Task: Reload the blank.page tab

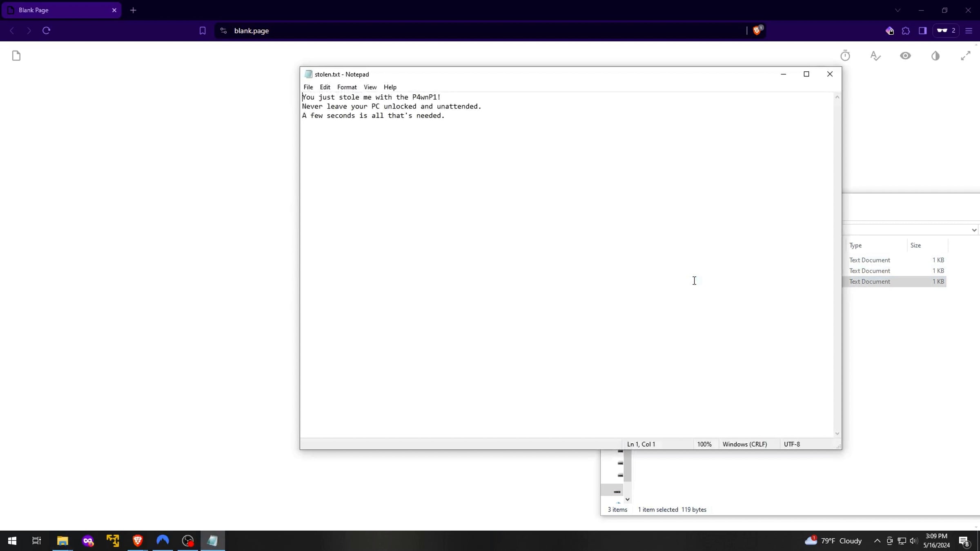Action: tap(46, 31)
